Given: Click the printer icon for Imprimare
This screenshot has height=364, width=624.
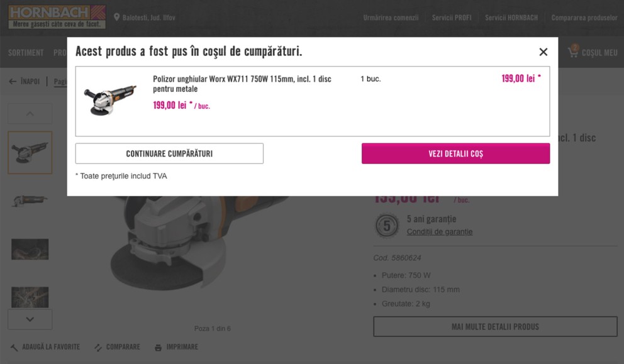Looking at the screenshot, I should point(158,347).
